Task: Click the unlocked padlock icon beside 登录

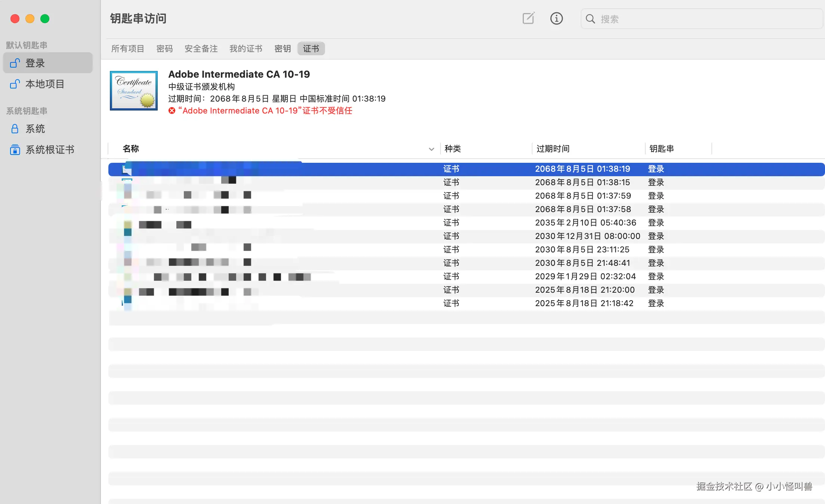Action: click(x=15, y=63)
